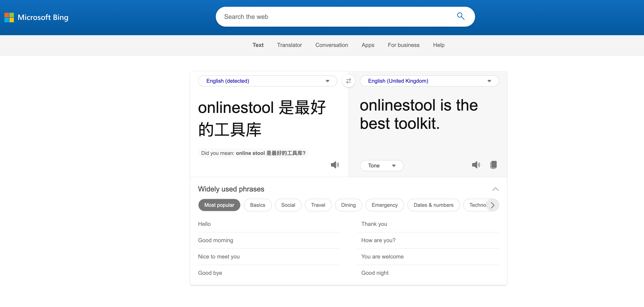Play audio of the source text
The image size is (644, 307).
335,165
